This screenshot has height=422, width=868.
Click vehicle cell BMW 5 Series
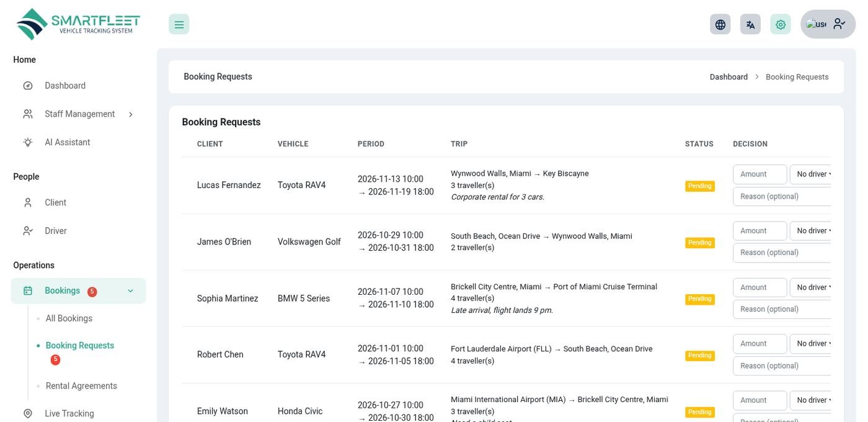coord(304,299)
